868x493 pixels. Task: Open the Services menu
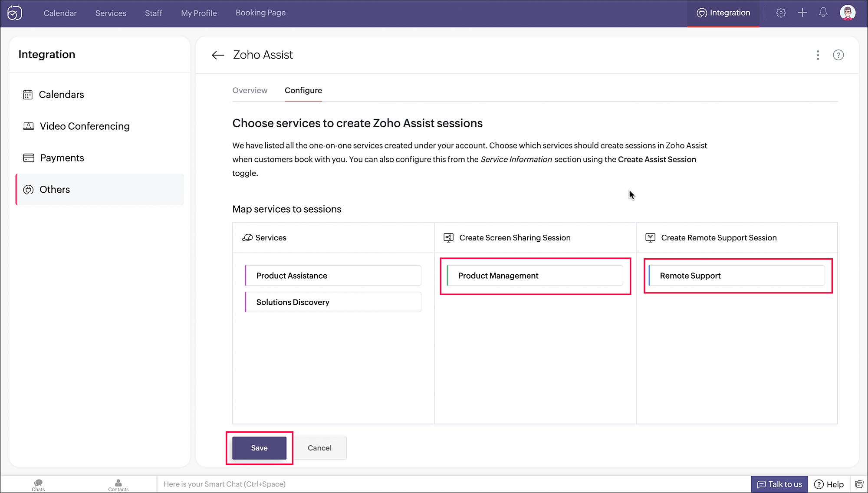click(x=111, y=13)
